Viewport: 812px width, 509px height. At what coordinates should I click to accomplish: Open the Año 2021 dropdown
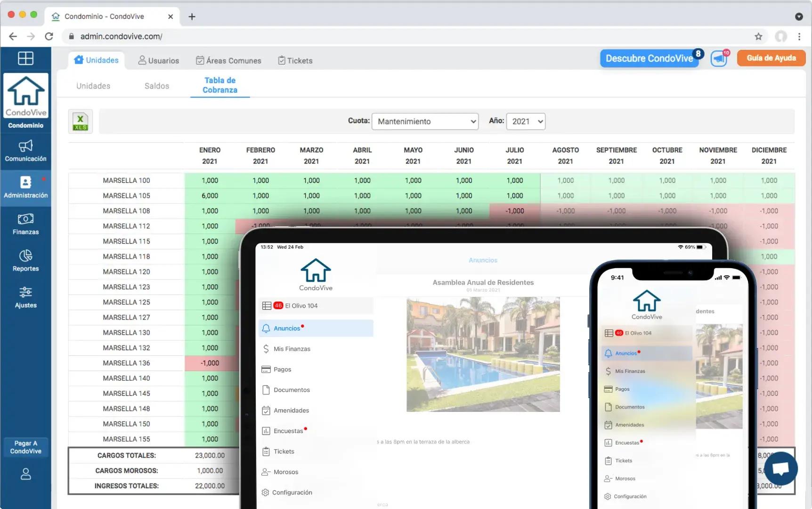pos(526,121)
